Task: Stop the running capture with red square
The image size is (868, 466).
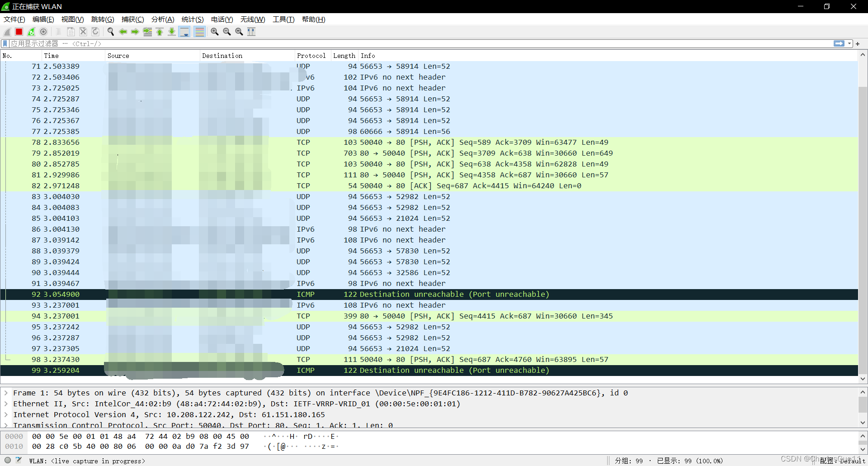Action: coord(19,32)
